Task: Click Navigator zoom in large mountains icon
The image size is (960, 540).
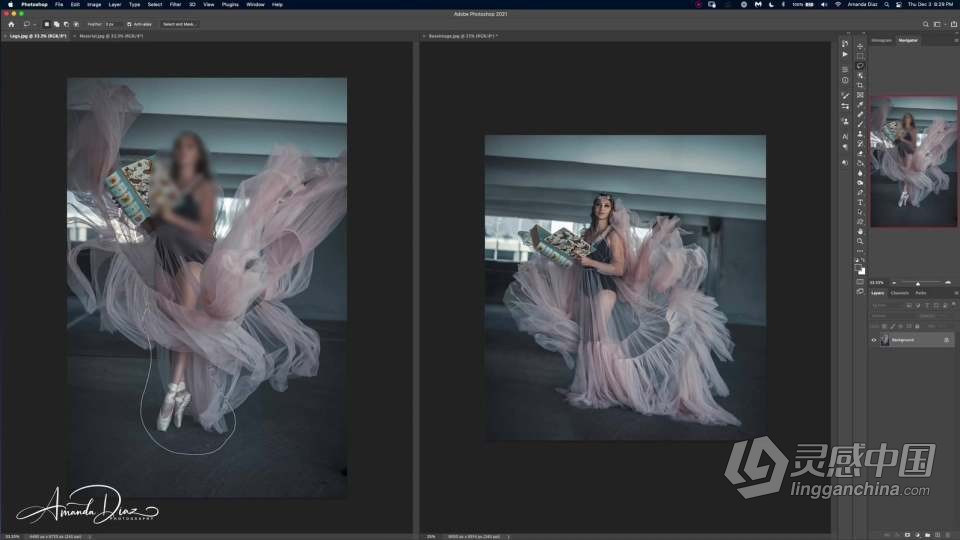Action: click(948, 283)
